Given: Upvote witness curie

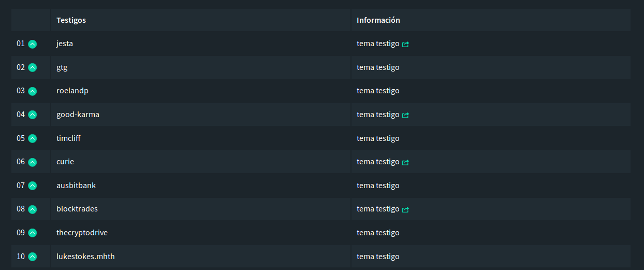Looking at the screenshot, I should pos(33,162).
